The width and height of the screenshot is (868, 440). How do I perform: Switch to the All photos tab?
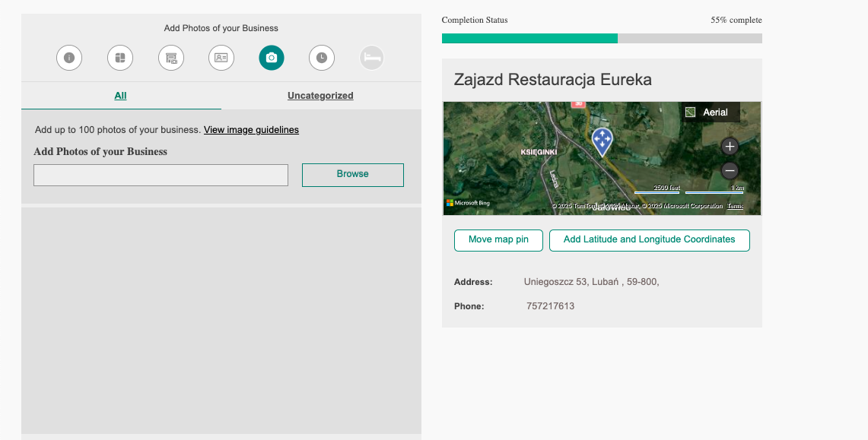[x=121, y=96]
